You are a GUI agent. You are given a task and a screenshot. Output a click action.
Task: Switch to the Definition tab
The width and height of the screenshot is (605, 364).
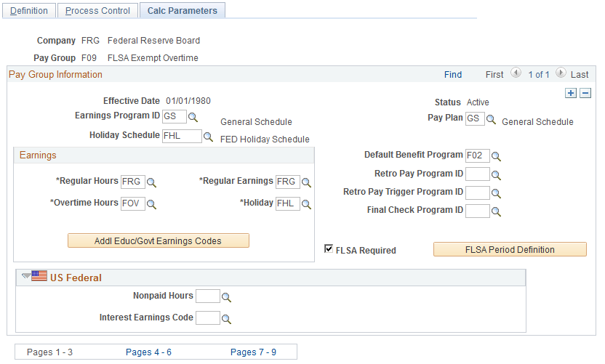click(29, 10)
